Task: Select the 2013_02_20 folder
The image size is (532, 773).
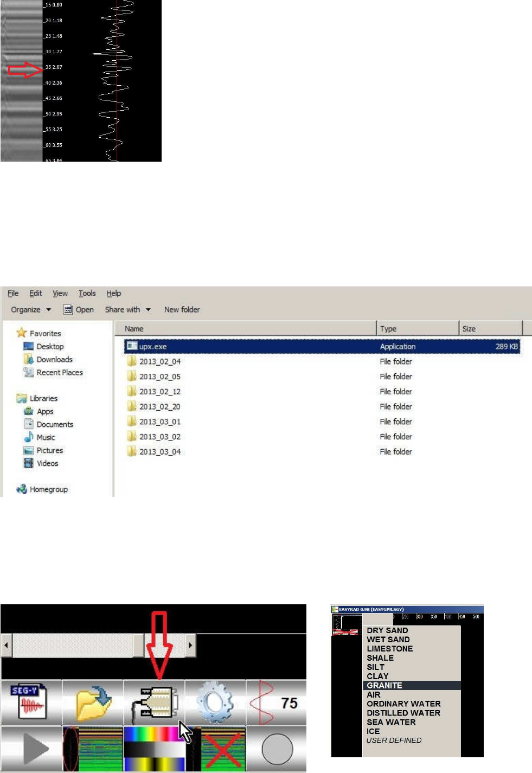Action: click(154, 406)
